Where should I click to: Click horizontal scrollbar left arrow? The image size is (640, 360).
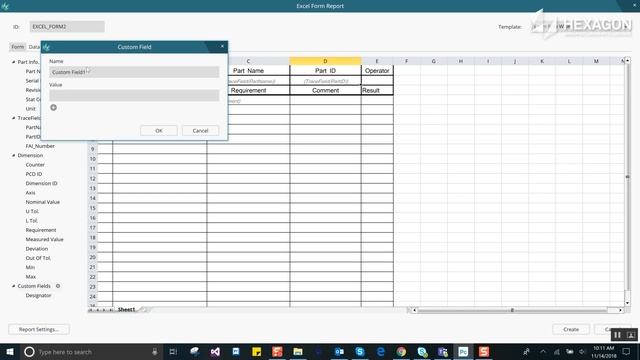coord(414,311)
